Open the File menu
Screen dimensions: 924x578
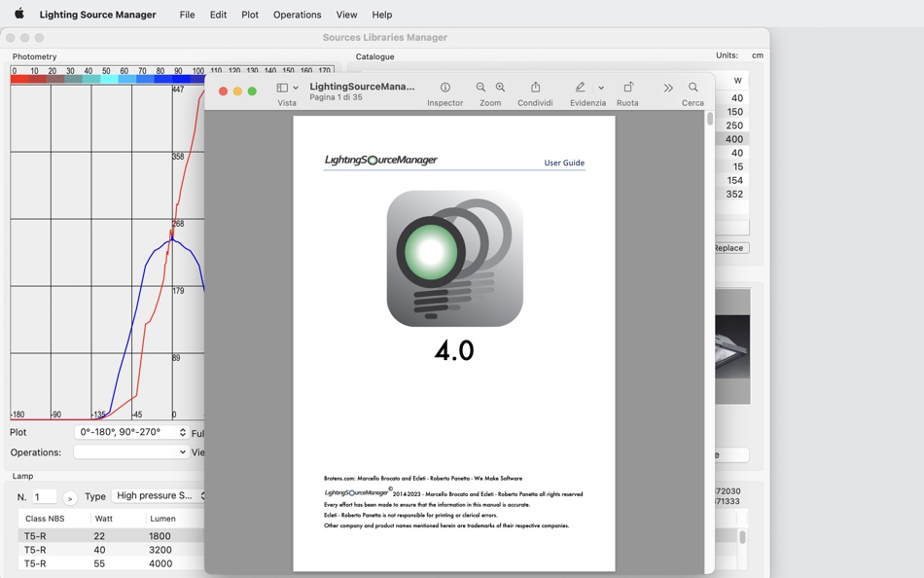(x=187, y=15)
